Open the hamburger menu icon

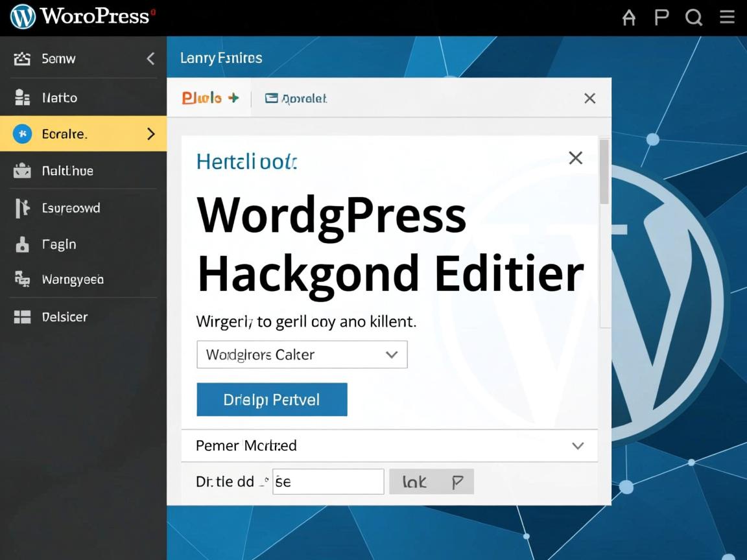coord(727,17)
